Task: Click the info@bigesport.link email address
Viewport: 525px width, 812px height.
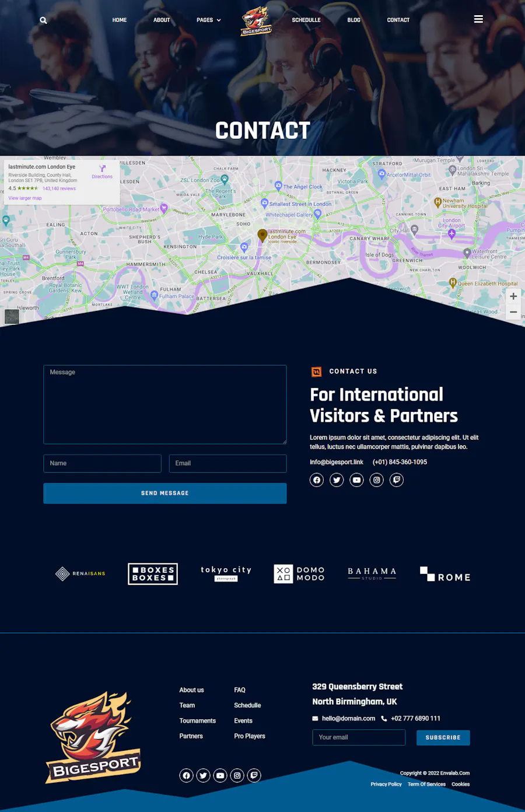Action: tap(337, 462)
